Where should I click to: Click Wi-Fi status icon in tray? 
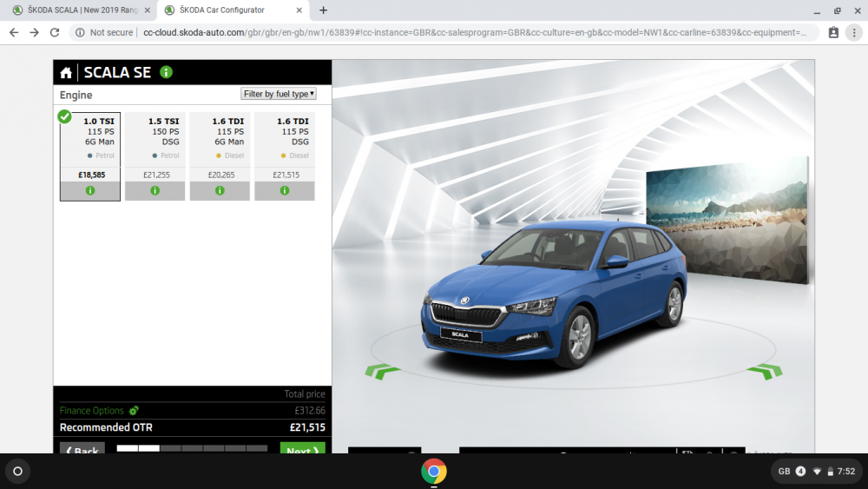[x=817, y=472]
